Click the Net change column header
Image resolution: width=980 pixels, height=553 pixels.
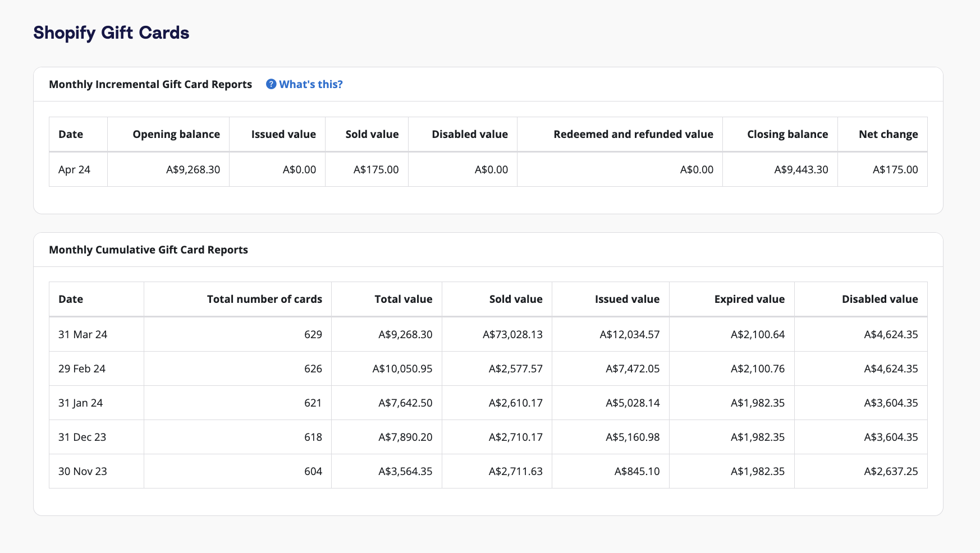(882, 134)
